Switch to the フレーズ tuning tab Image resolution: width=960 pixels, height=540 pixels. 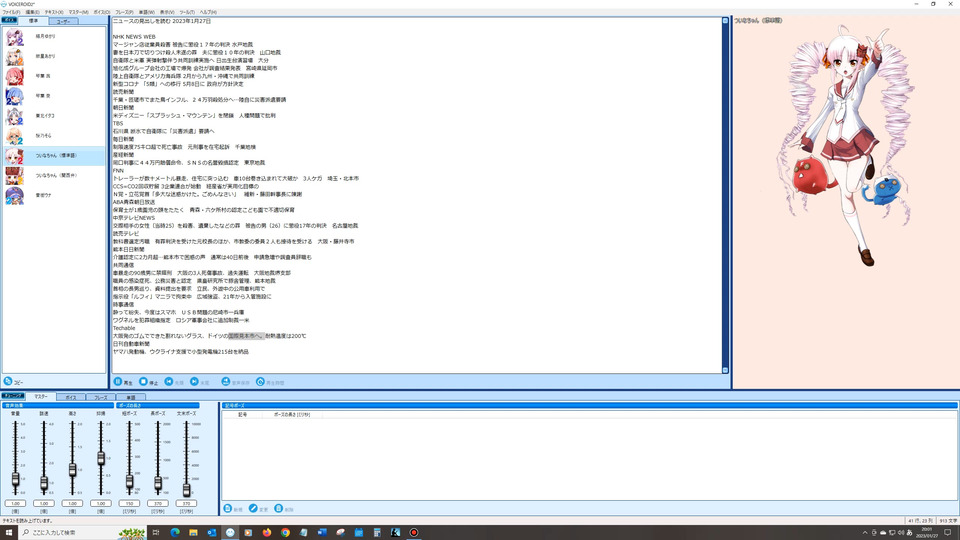coord(100,397)
